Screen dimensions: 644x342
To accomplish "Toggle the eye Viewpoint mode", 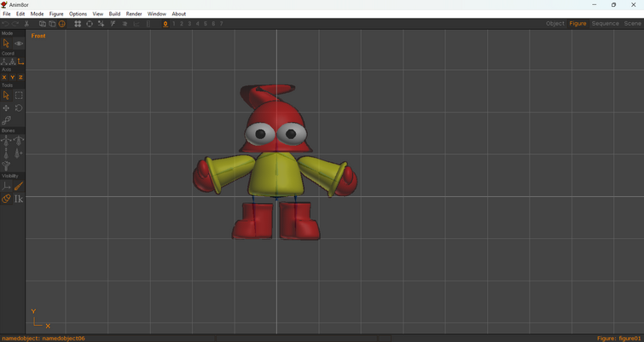I will click(x=19, y=43).
